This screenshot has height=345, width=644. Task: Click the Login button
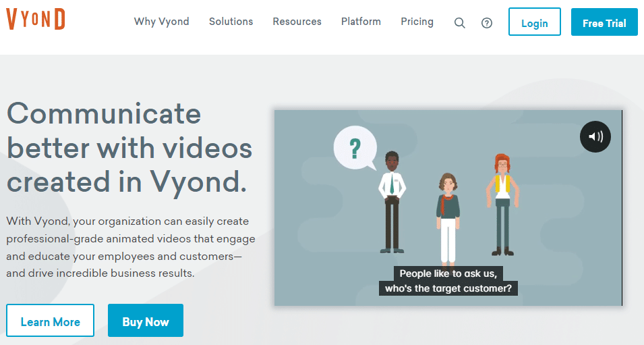click(x=534, y=23)
